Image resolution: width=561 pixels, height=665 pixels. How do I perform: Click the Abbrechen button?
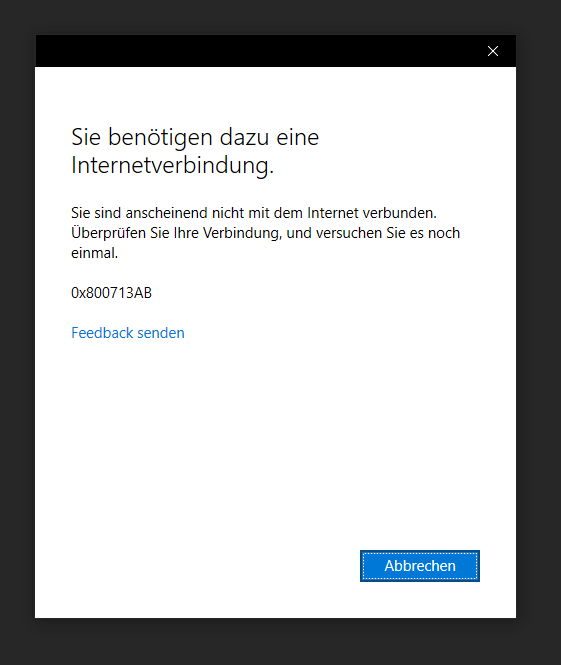420,566
